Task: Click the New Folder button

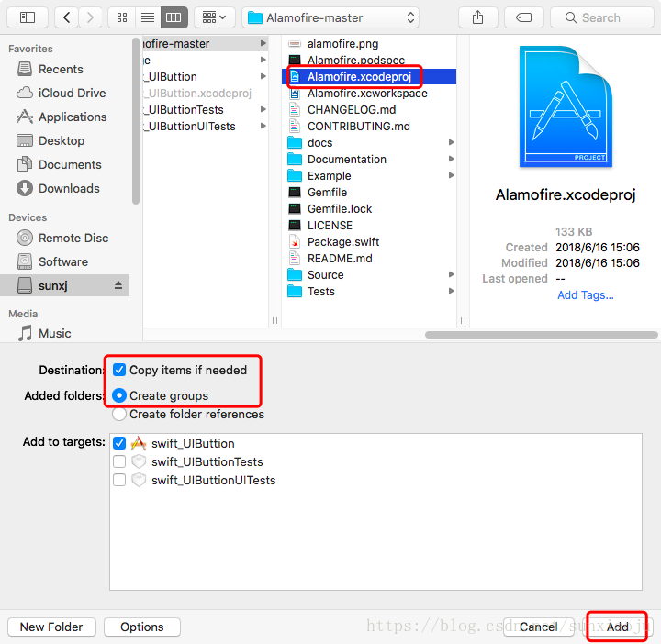Action: (51, 627)
